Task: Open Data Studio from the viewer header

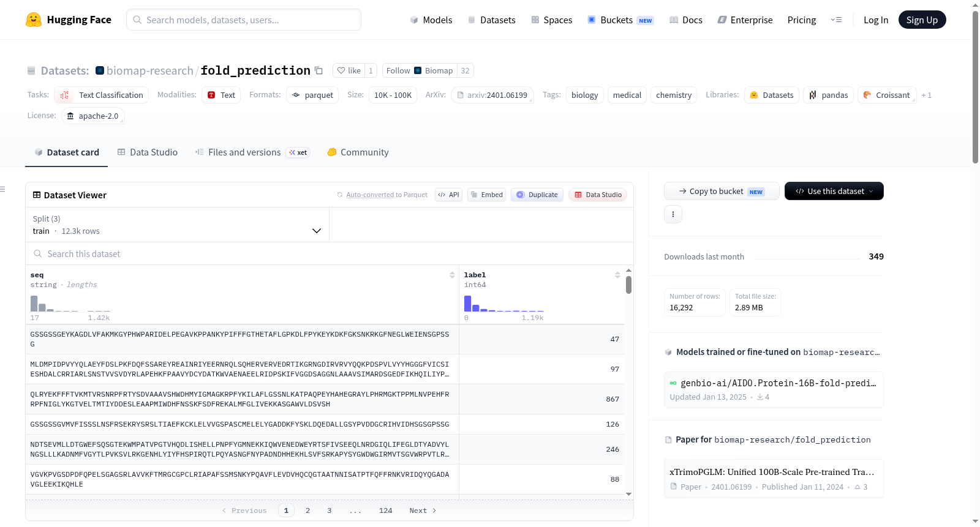Action: (x=598, y=195)
